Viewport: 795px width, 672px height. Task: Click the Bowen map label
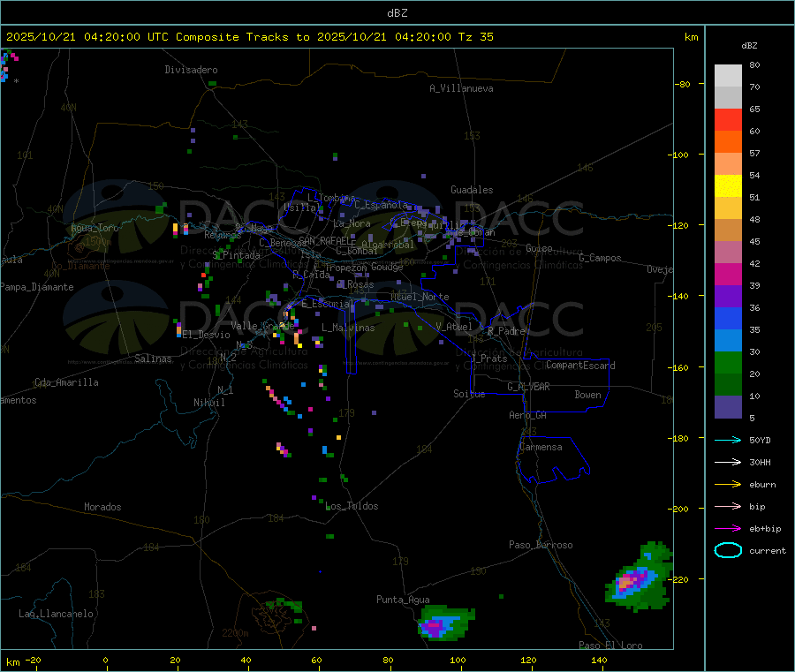coord(587,395)
